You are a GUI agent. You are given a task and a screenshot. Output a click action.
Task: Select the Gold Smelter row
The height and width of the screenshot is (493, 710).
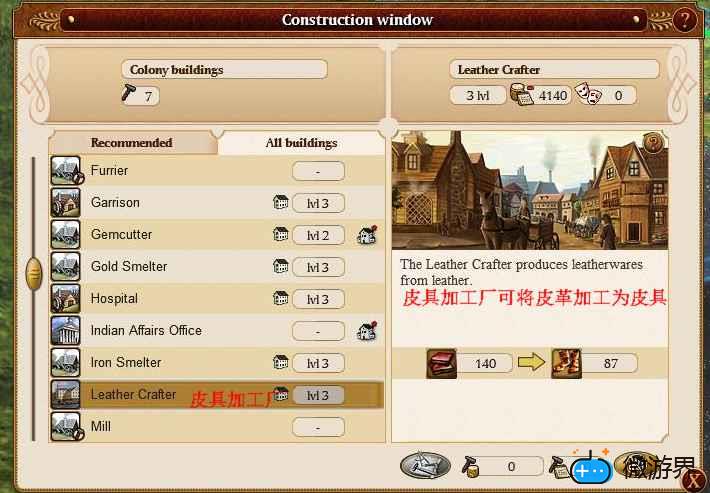pyautogui.click(x=217, y=267)
